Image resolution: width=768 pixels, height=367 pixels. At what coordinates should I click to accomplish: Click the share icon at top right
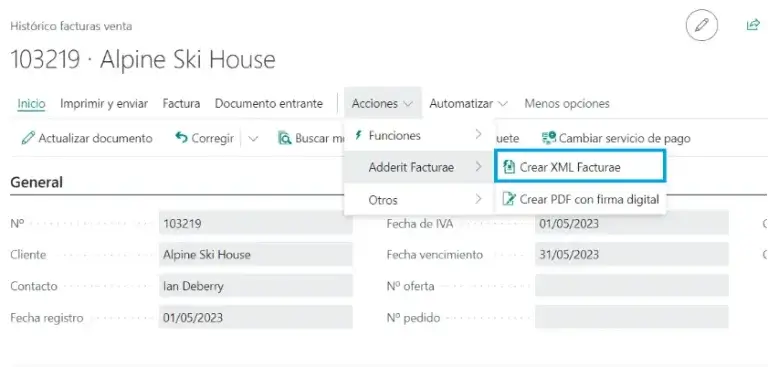click(753, 25)
